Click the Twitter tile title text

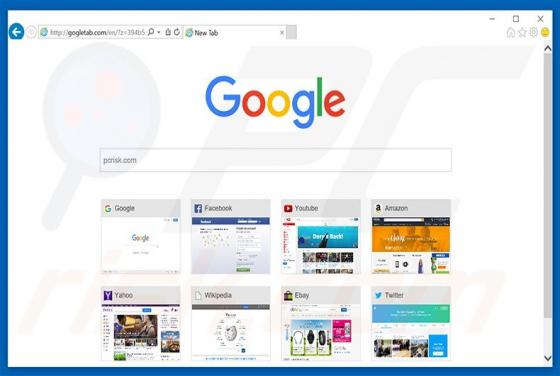pos(394,295)
